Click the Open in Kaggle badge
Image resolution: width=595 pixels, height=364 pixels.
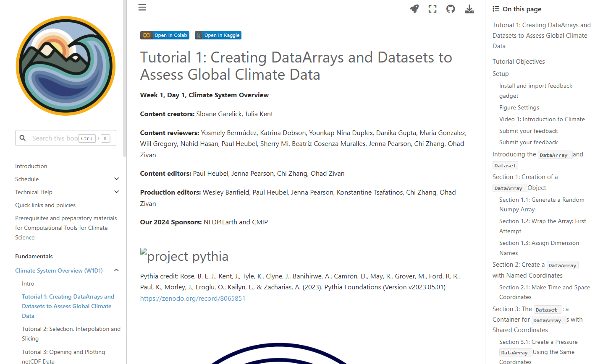click(218, 35)
